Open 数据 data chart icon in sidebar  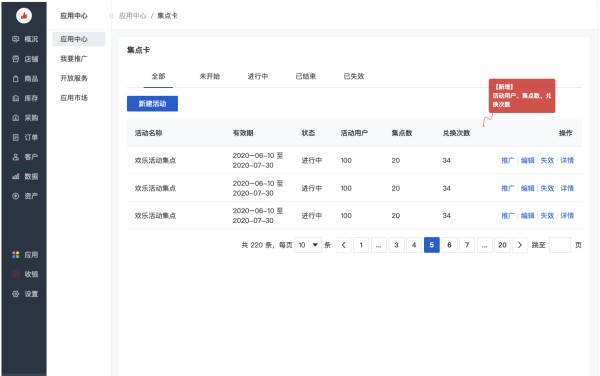[16, 176]
